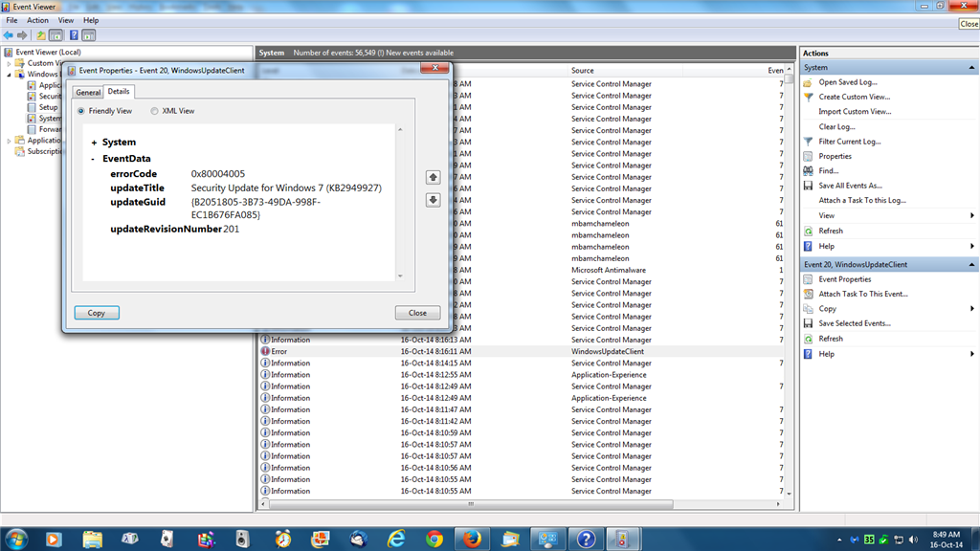Screen dimensions: 980x551
Task: Click the horizontal scrollbar in event list
Action: 471,504
